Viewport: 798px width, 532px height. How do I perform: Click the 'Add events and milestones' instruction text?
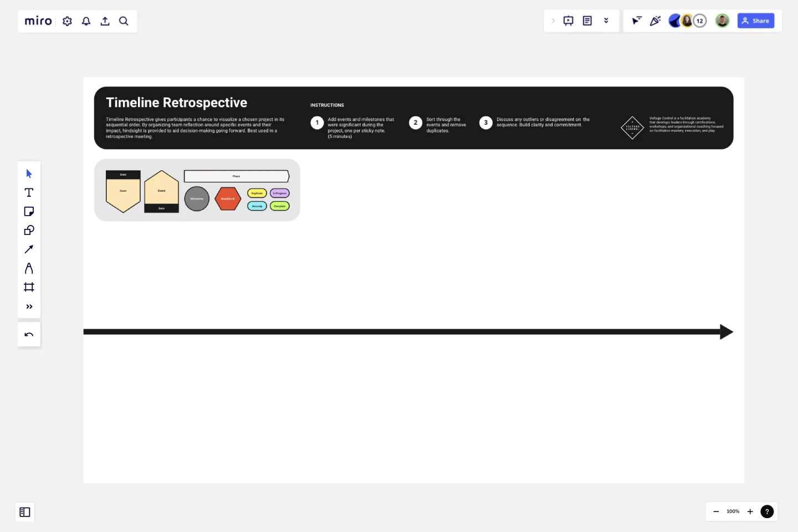click(x=361, y=128)
